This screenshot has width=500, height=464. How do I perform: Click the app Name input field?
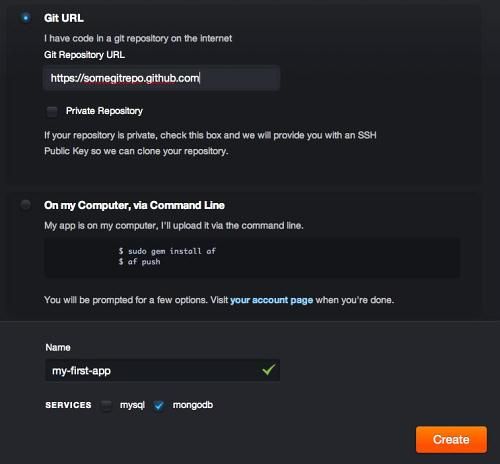click(x=162, y=370)
